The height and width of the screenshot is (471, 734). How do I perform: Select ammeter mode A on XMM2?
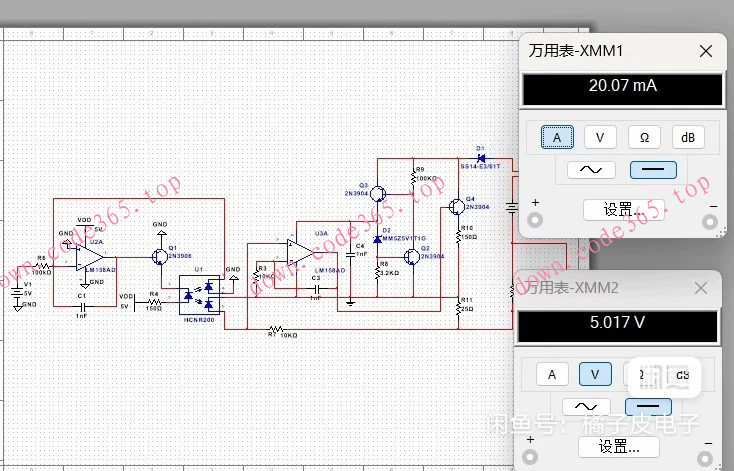point(551,374)
